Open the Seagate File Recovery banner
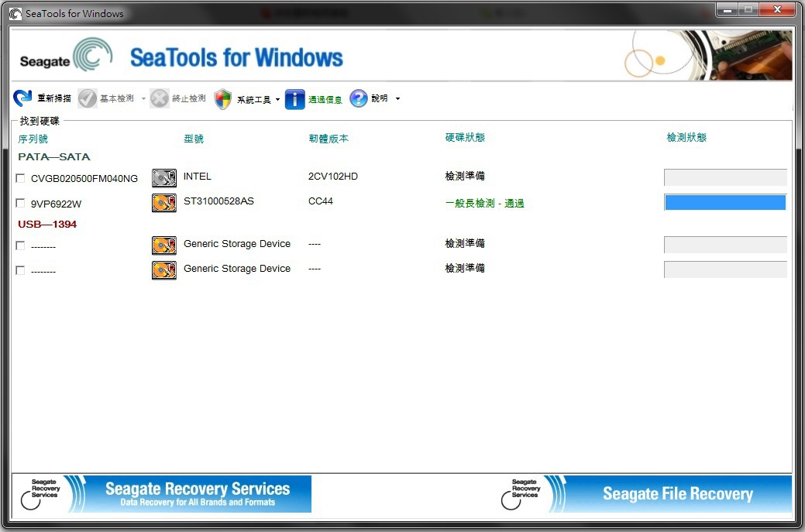 (645, 493)
